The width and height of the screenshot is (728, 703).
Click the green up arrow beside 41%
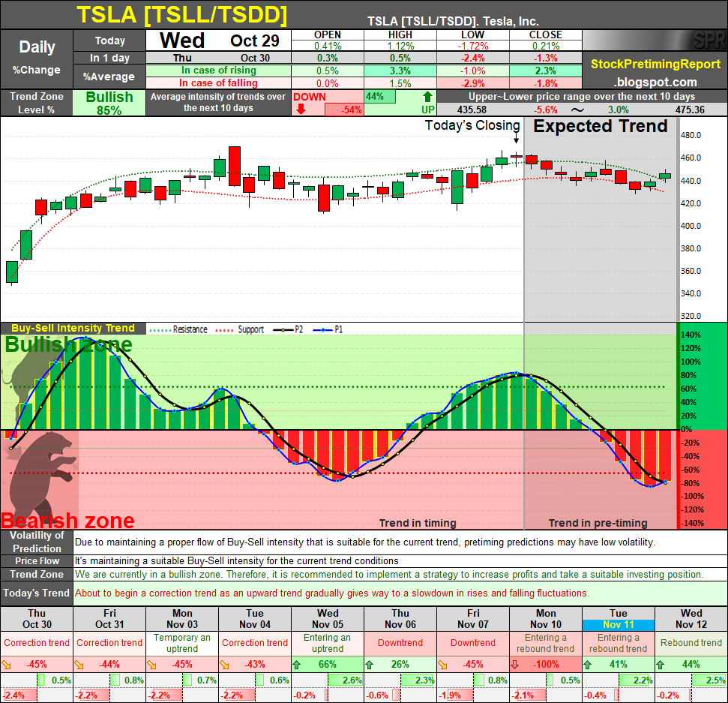tap(588, 665)
